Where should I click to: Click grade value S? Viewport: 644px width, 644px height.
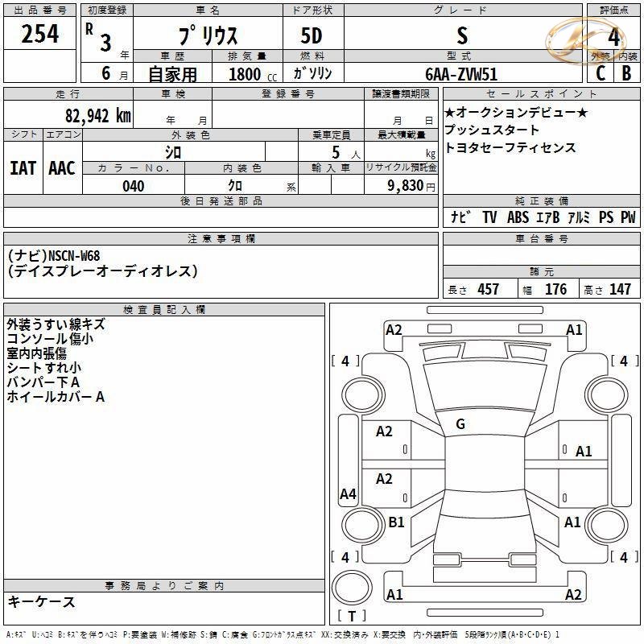click(462, 35)
